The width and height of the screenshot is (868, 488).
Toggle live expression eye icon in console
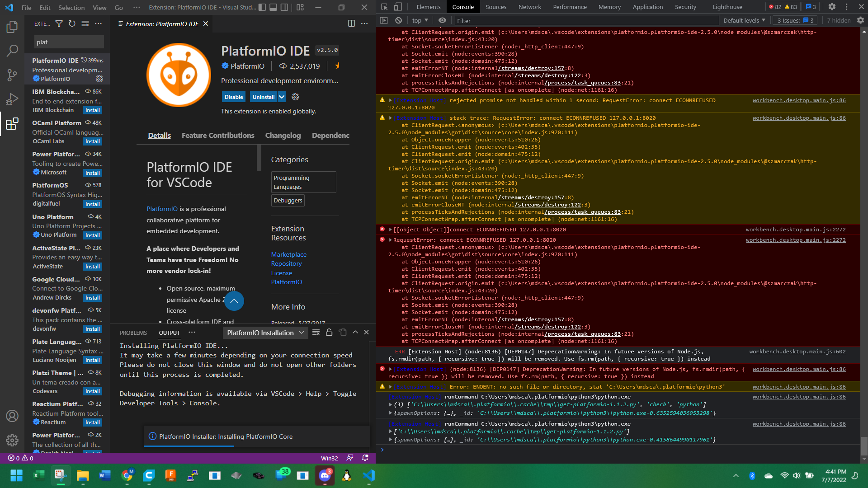tap(442, 20)
